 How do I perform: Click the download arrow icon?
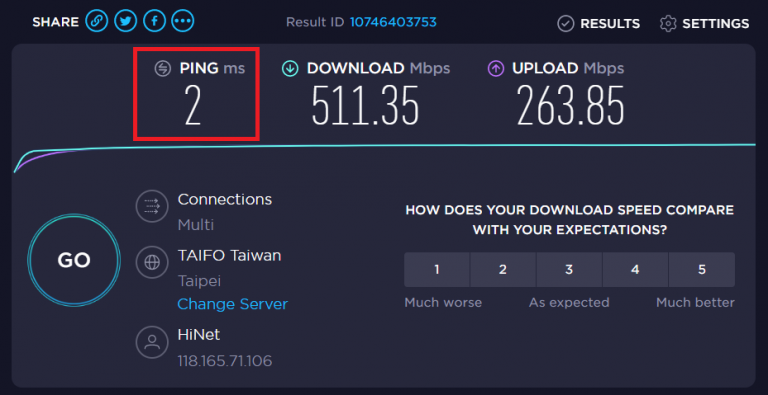pyautogui.click(x=290, y=69)
